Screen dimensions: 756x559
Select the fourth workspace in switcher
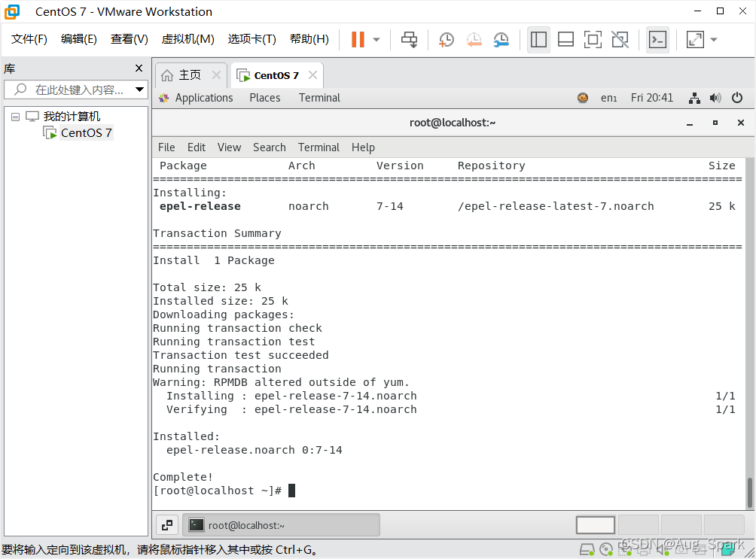point(724,525)
